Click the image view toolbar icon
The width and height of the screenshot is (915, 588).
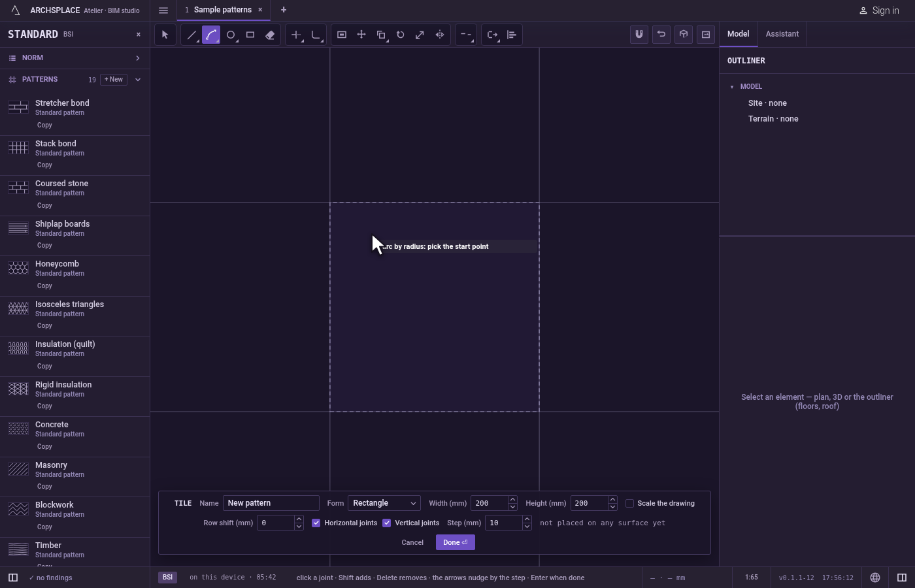[x=706, y=35]
